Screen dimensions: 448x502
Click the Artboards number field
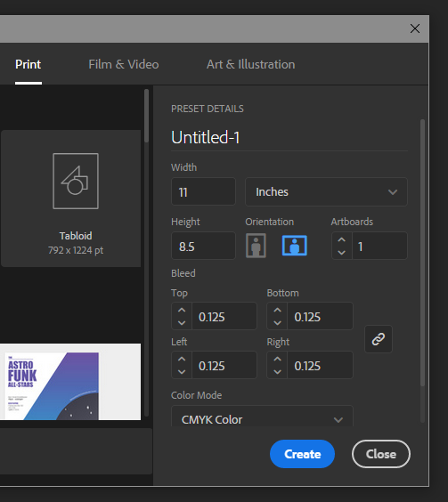379,246
